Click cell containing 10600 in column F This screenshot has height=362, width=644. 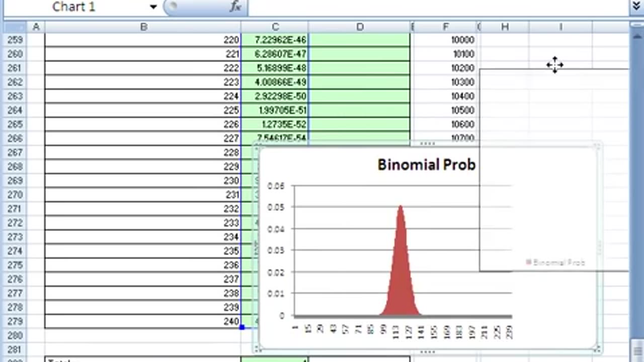pos(445,124)
